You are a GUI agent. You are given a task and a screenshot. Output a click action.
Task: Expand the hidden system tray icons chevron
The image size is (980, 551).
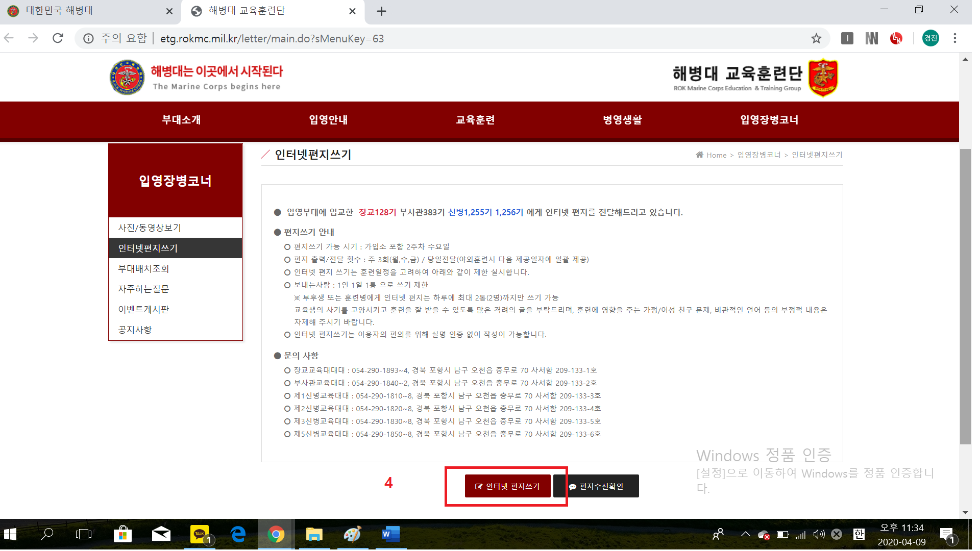745,534
